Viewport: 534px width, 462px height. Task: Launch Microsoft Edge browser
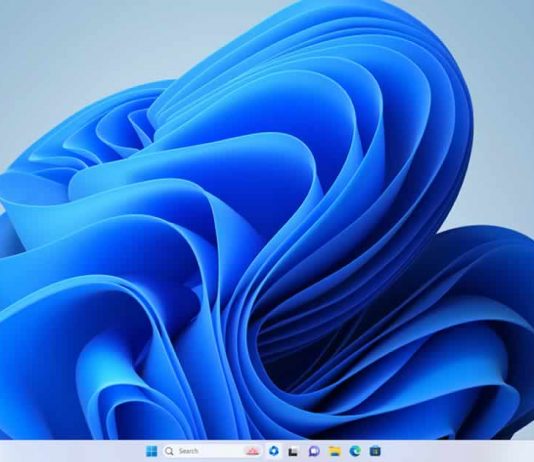[x=355, y=451]
